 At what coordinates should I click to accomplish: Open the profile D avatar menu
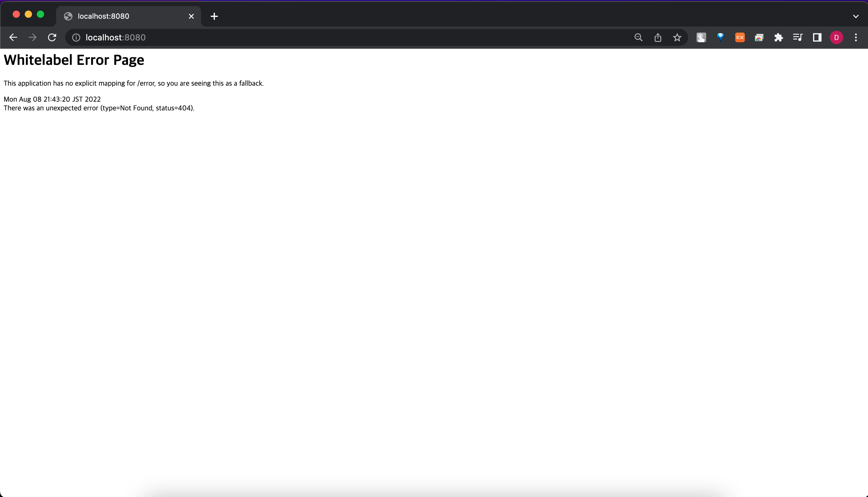[836, 38]
